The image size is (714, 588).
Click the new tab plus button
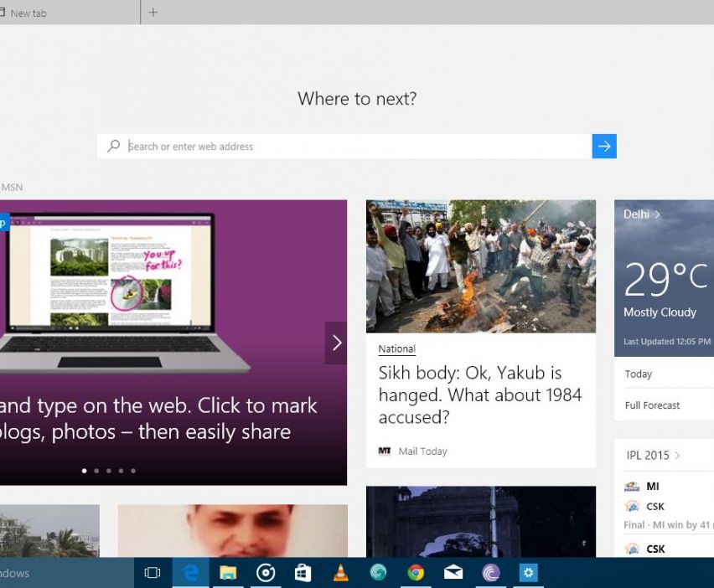click(153, 13)
